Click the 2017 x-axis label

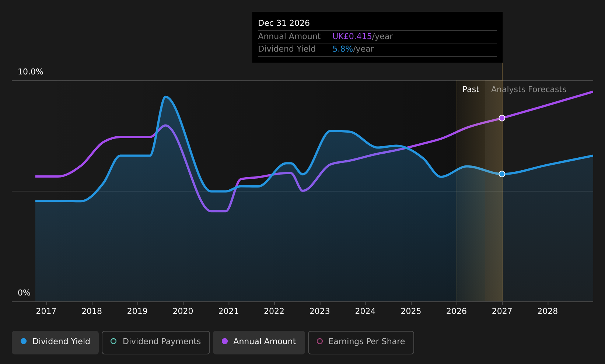click(46, 311)
